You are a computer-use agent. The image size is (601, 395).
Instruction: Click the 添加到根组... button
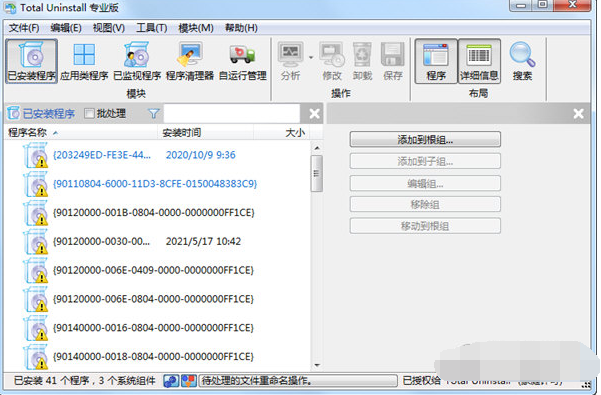click(425, 139)
